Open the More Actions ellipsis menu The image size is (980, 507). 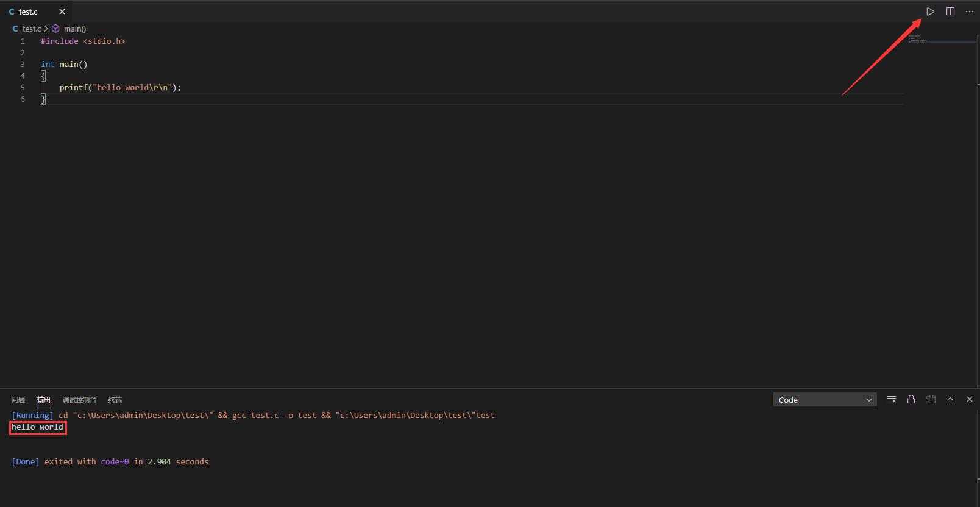coord(970,12)
